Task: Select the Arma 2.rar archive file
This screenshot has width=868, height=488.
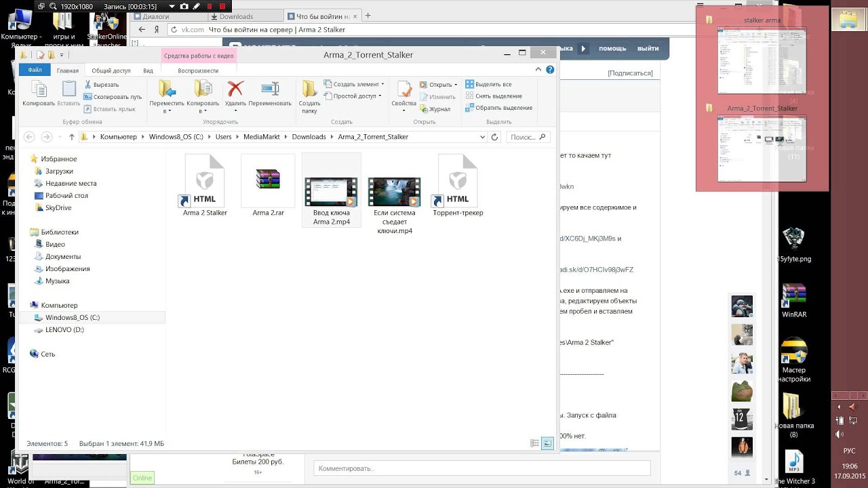Action: pos(268,186)
